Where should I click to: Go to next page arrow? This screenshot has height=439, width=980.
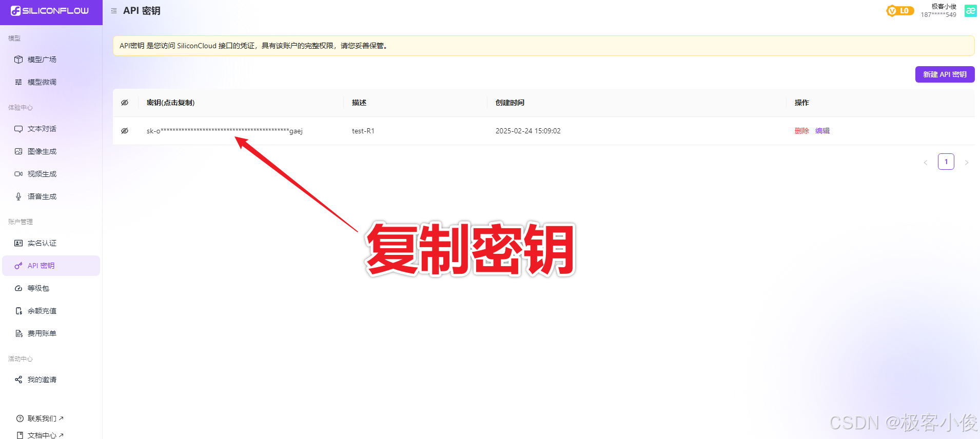[967, 162]
